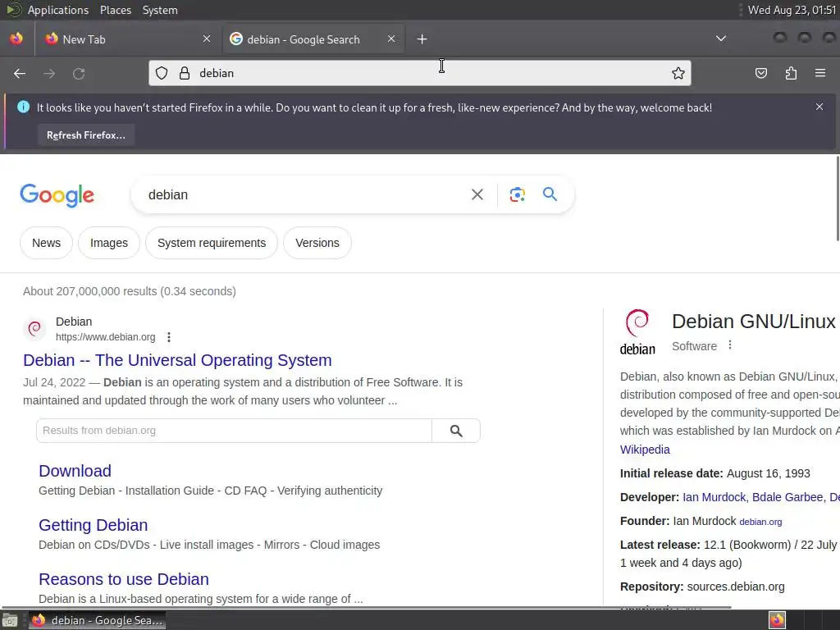The width and height of the screenshot is (840, 630).
Task: Open the Pocket save icon
Action: click(760, 73)
